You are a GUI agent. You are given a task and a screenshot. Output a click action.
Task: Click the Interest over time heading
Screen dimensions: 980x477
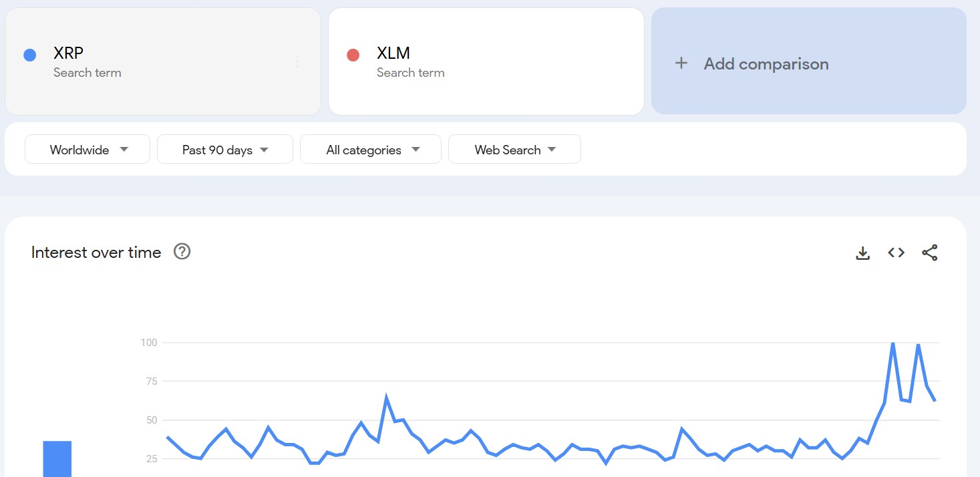point(96,253)
